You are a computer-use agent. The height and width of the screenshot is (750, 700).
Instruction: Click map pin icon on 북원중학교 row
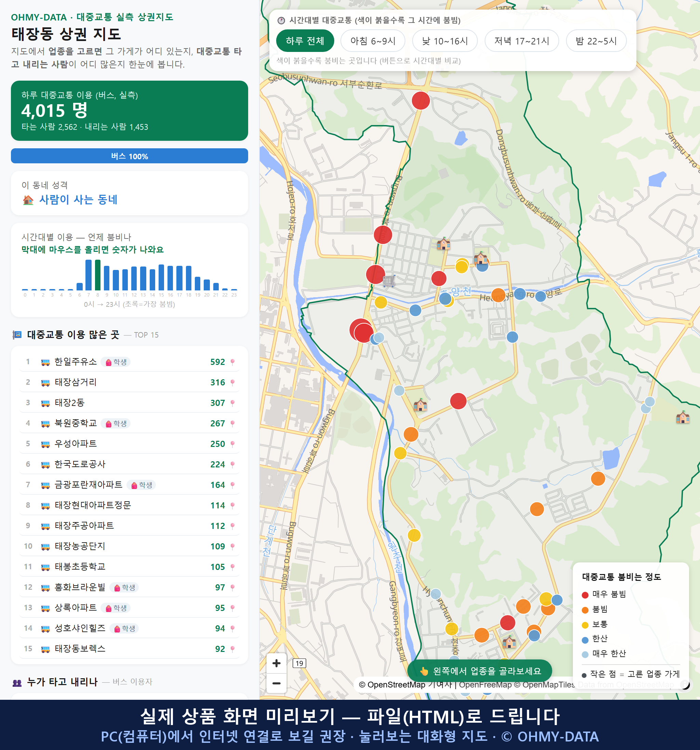[232, 424]
